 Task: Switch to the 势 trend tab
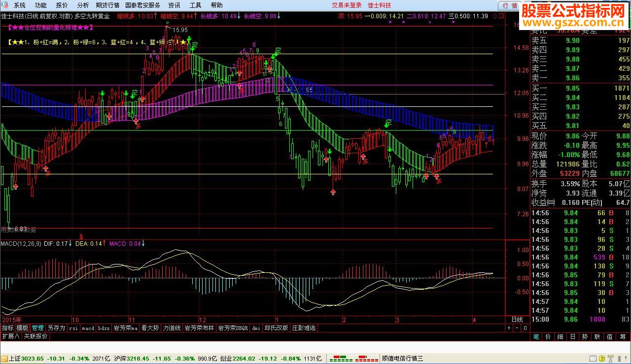tap(585, 337)
